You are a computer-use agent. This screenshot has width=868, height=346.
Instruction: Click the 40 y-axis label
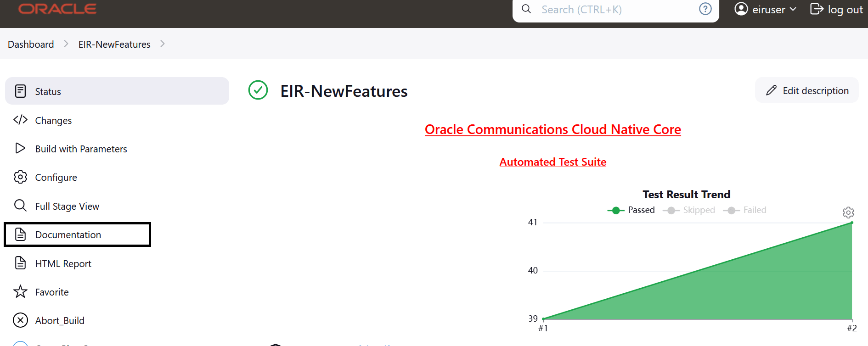pyautogui.click(x=533, y=270)
